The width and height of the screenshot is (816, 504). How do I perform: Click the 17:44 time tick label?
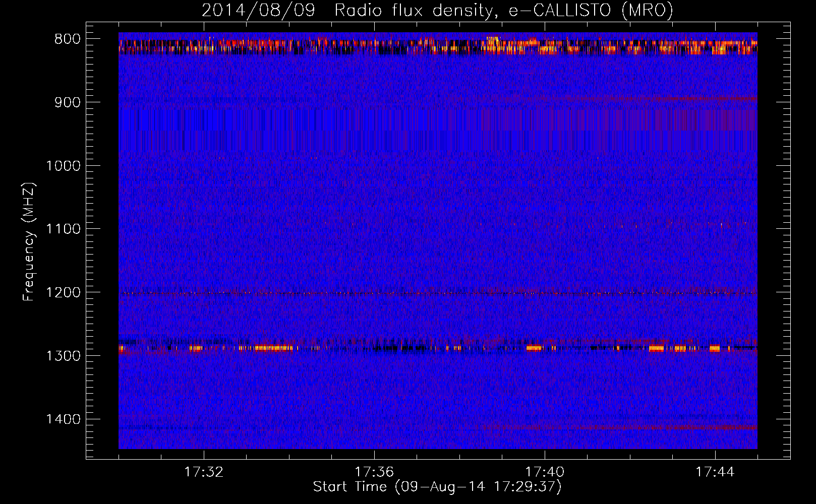(715, 472)
